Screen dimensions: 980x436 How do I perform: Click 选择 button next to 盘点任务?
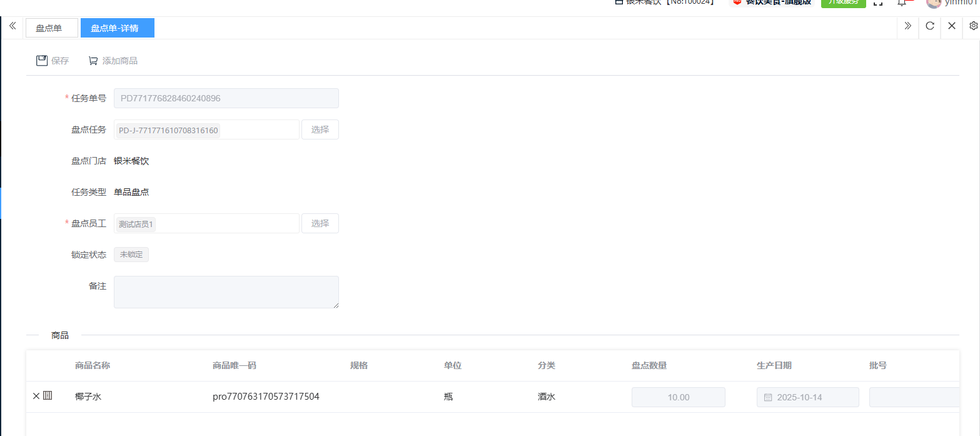[x=320, y=129]
